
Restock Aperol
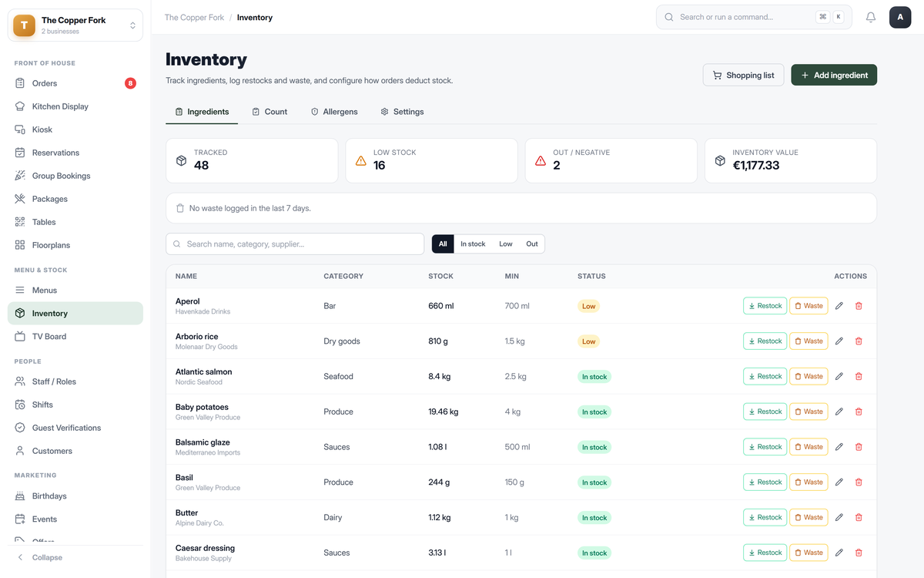pos(765,306)
